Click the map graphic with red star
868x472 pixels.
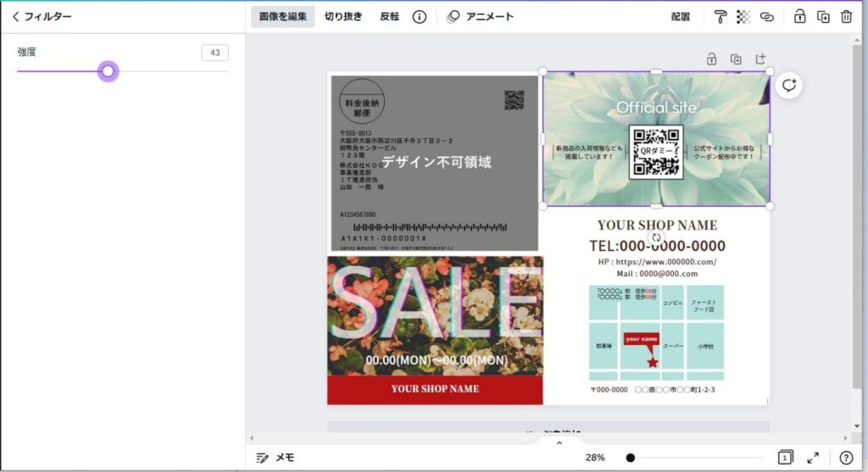[x=656, y=332]
